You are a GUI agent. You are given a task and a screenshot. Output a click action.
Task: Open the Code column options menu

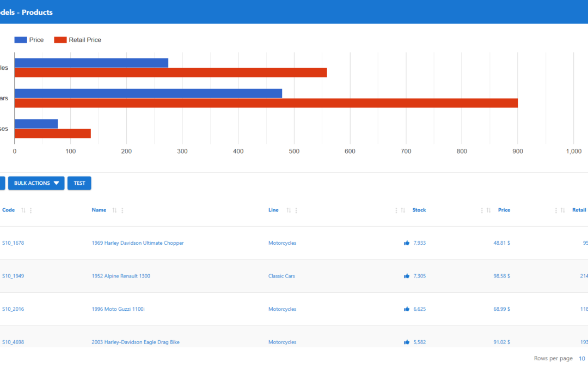click(x=30, y=210)
